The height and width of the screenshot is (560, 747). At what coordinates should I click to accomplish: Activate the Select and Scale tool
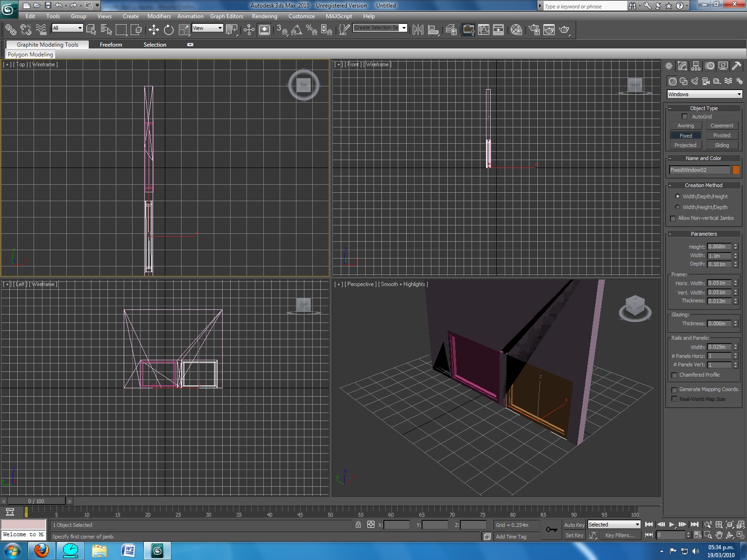pos(184,30)
